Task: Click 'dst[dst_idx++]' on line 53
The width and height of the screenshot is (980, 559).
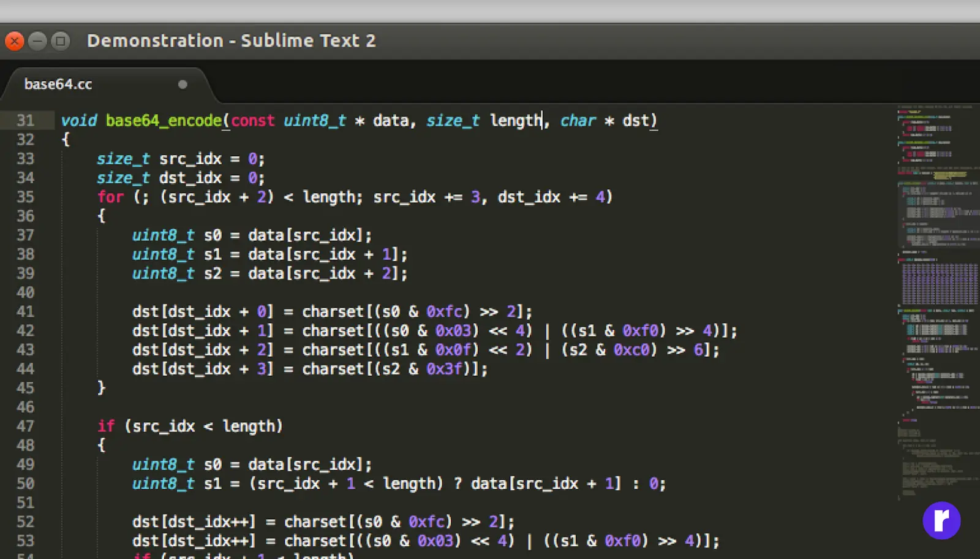Action: 194,541
